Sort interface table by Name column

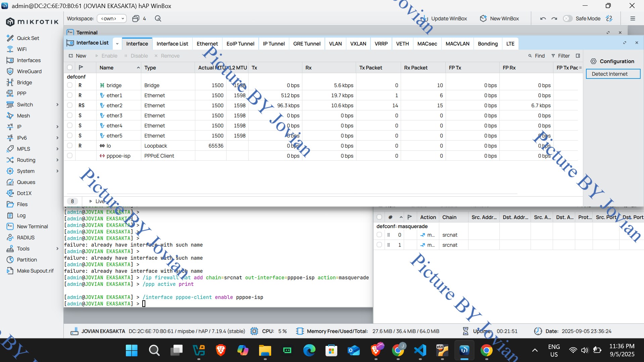pos(119,67)
